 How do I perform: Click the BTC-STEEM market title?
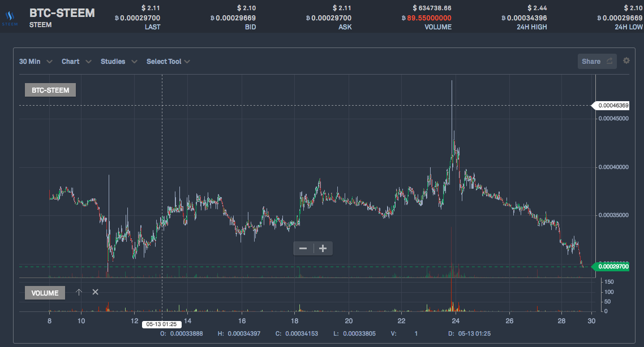tap(62, 13)
